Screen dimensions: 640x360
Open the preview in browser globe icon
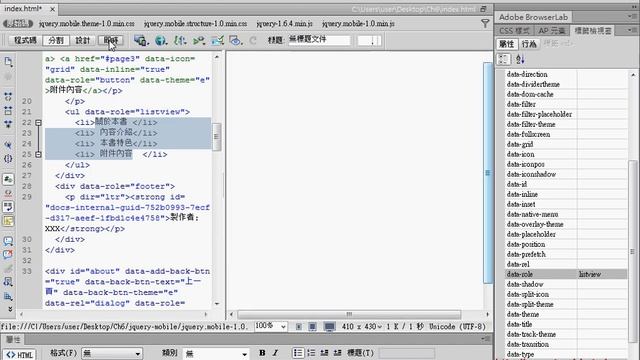click(161, 40)
